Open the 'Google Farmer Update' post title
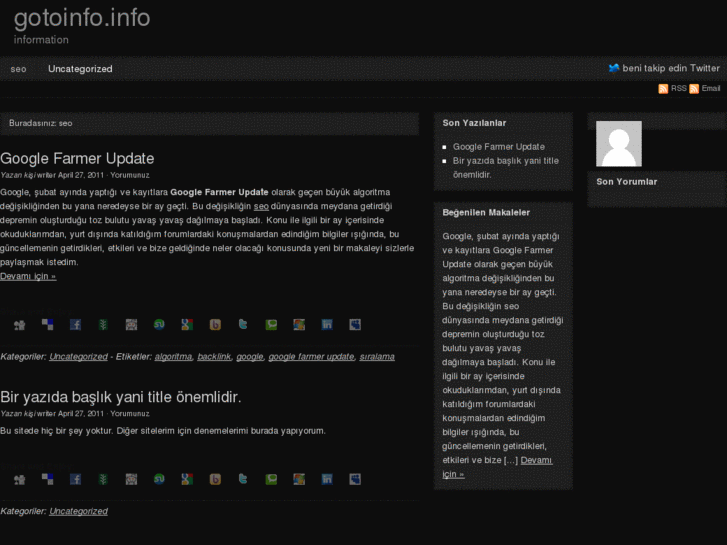This screenshot has height=545, width=727. (x=77, y=158)
